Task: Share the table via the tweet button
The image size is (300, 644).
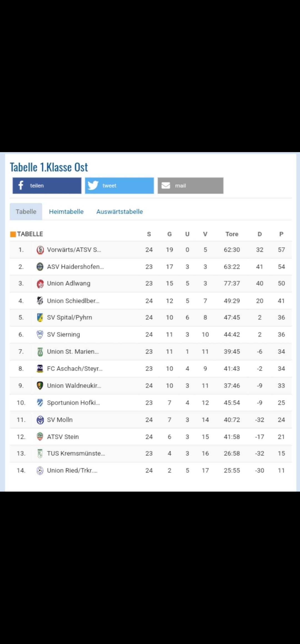Action: 119,185
